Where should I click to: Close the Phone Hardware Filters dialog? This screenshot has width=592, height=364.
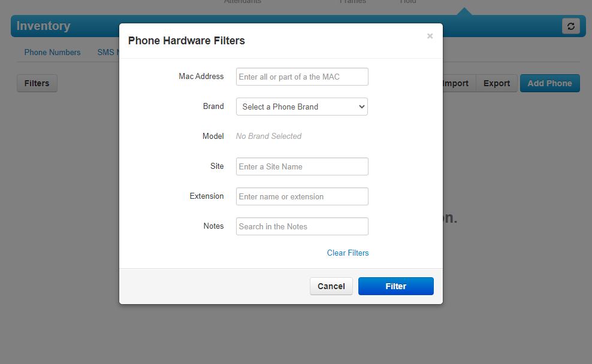(430, 36)
